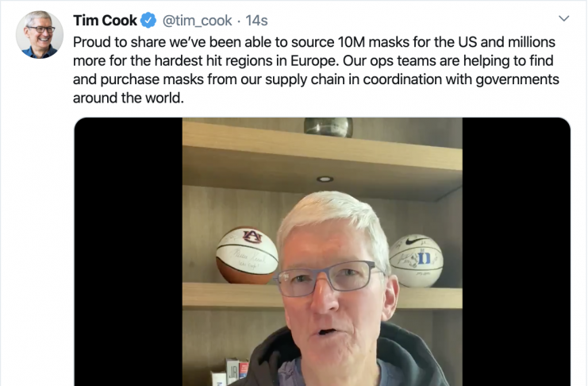This screenshot has width=588, height=386.
Task: Open the tweet via the 14s timestamp
Action: (256, 21)
